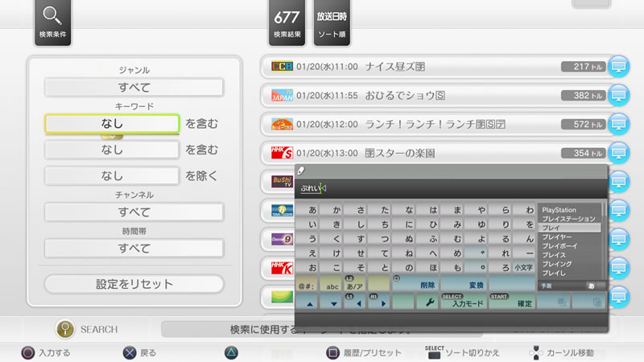
Task: Open the ジャンル すべて selector
Action: point(134,87)
